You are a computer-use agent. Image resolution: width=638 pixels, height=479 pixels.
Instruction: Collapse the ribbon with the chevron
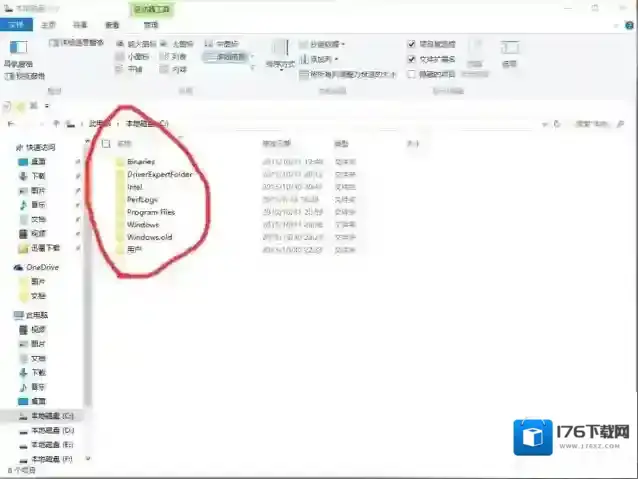616,26
